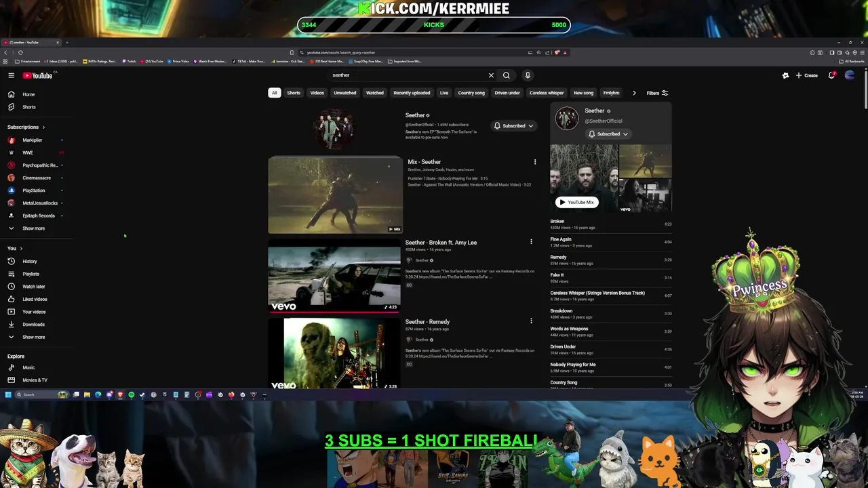Expand the You section header chevron
The width and height of the screenshot is (868, 488).
click(21, 249)
